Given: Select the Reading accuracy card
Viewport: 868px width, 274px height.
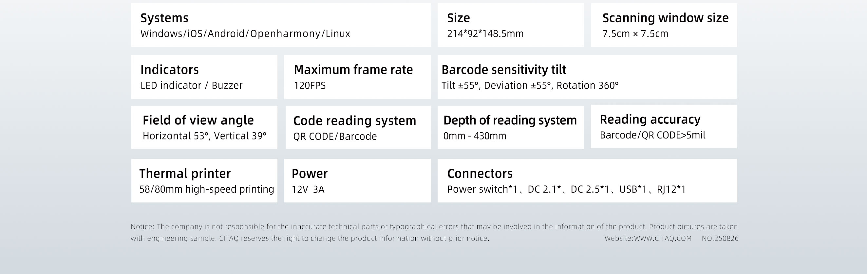Looking at the screenshot, I should point(664,127).
